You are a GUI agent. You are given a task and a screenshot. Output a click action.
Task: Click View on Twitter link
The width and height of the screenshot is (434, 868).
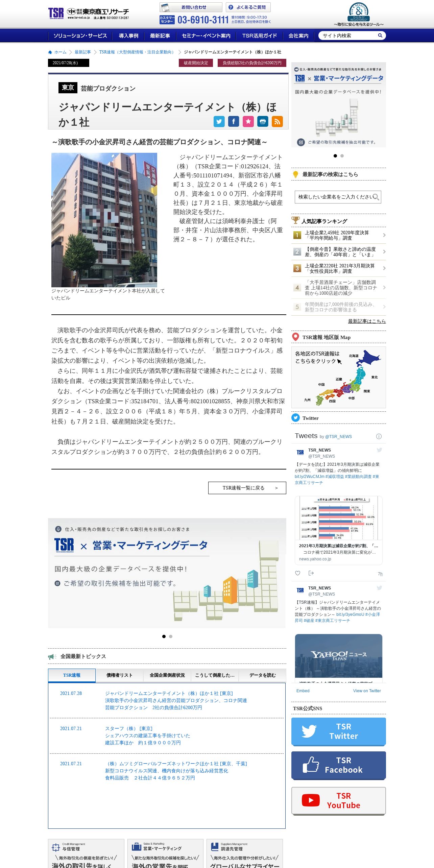coord(367,691)
